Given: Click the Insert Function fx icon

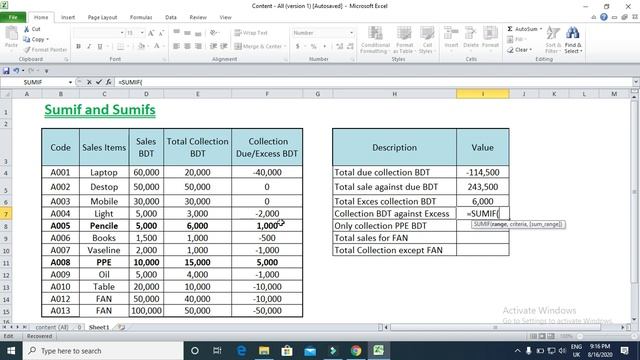Looking at the screenshot, I should pyautogui.click(x=109, y=82).
